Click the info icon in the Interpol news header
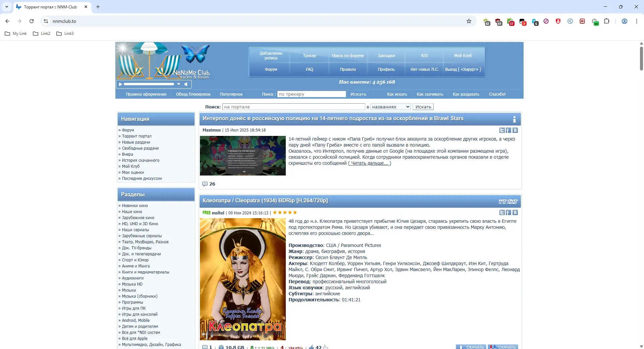This screenshot has width=644, height=349. pos(514,119)
